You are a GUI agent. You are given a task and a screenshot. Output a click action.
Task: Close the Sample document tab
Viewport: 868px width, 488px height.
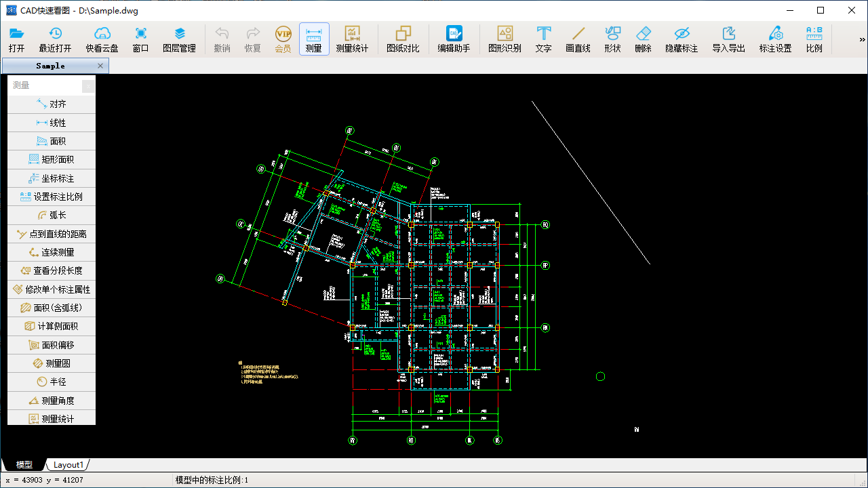click(x=100, y=66)
